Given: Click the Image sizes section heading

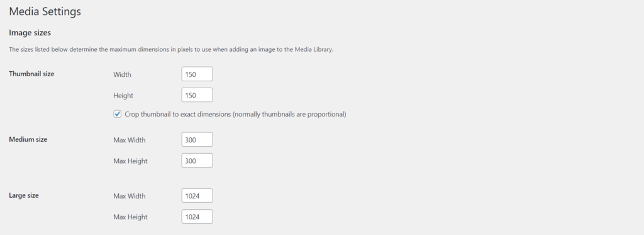Looking at the screenshot, I should click(x=30, y=33).
